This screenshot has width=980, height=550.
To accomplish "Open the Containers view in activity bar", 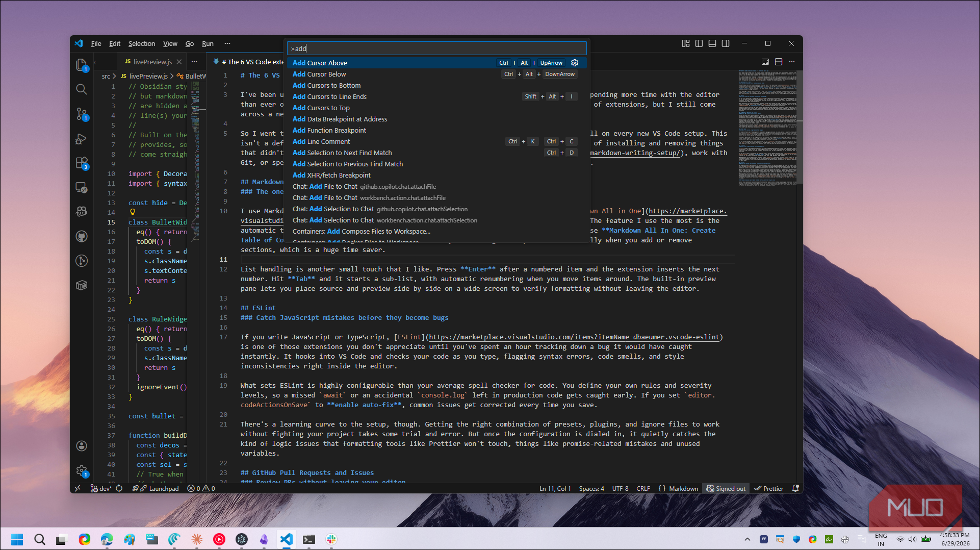I will coord(82,285).
